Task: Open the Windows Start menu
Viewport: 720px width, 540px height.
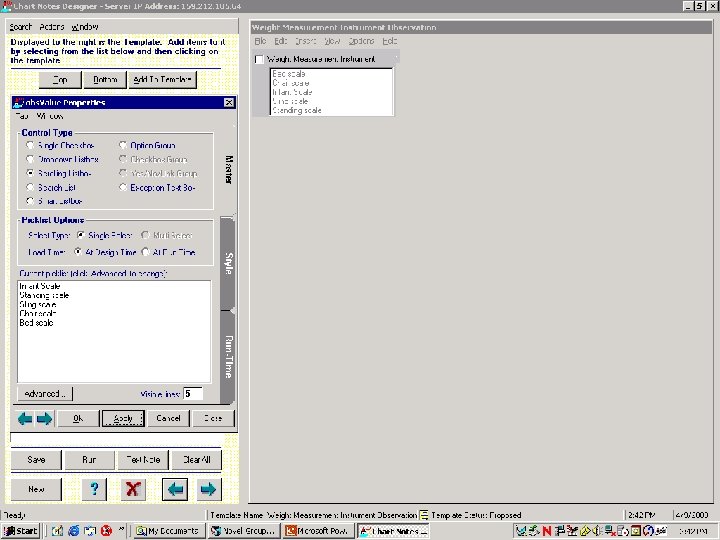Action: pyautogui.click(x=20, y=531)
